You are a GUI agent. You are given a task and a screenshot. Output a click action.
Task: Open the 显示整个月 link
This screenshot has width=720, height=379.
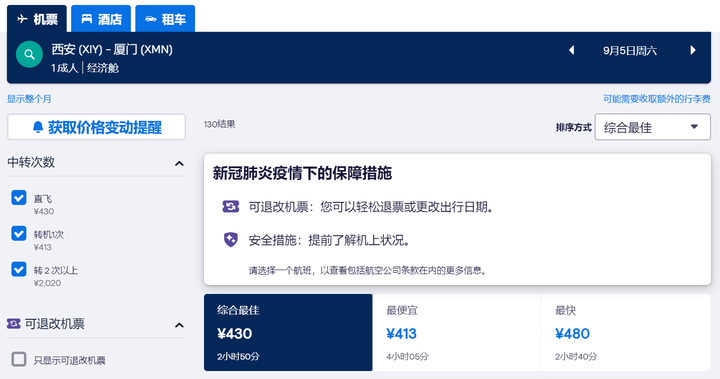point(29,99)
